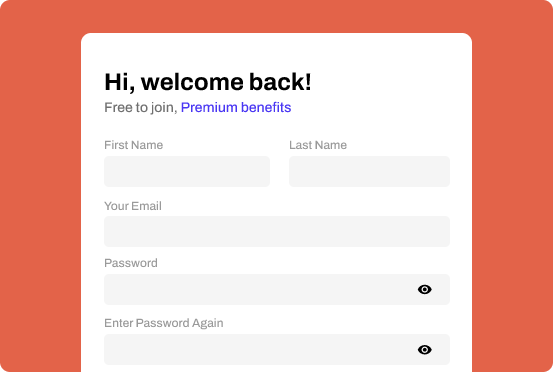Select the Your Email label
553x372 pixels.
pos(133,206)
